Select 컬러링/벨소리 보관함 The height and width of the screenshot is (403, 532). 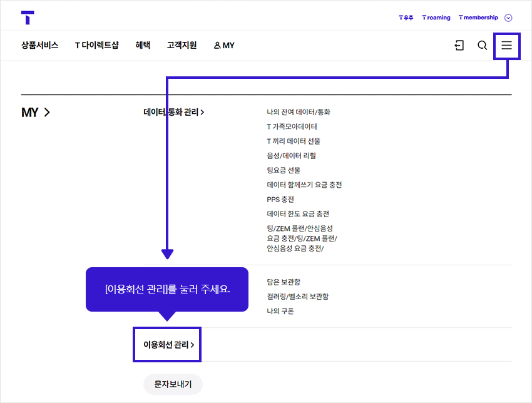[298, 297]
